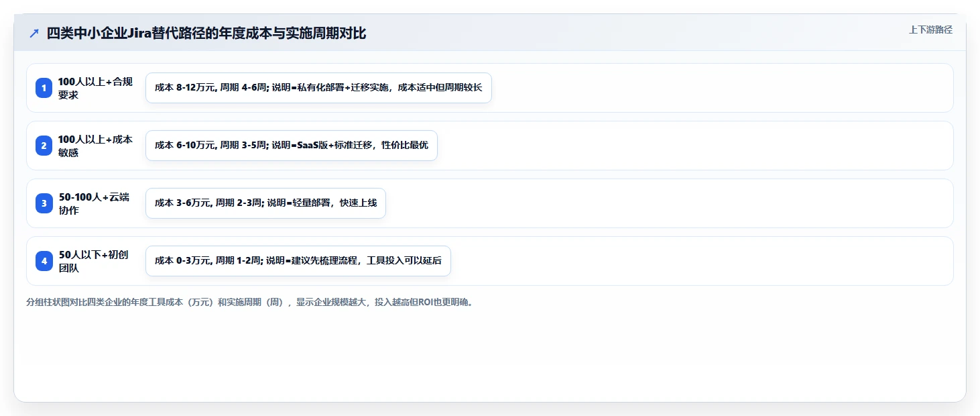The height and width of the screenshot is (416, 980).
Task: Select the step 2 number badge
Action: 44,146
